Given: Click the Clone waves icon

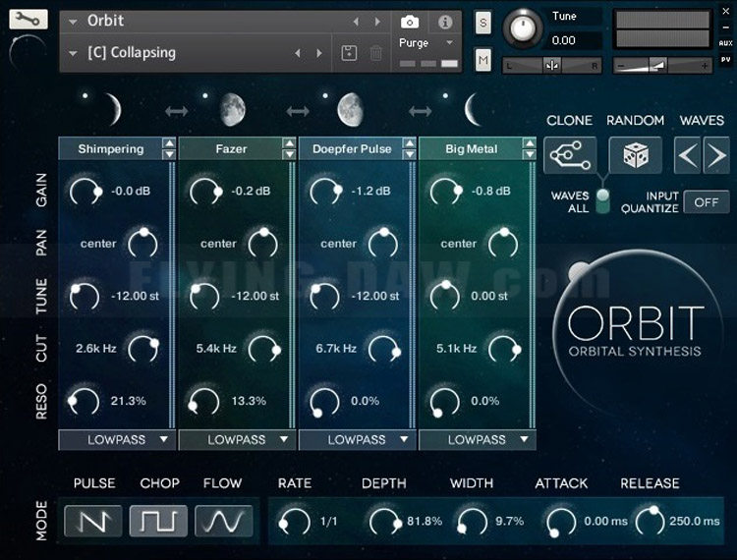Looking at the screenshot, I should (570, 155).
